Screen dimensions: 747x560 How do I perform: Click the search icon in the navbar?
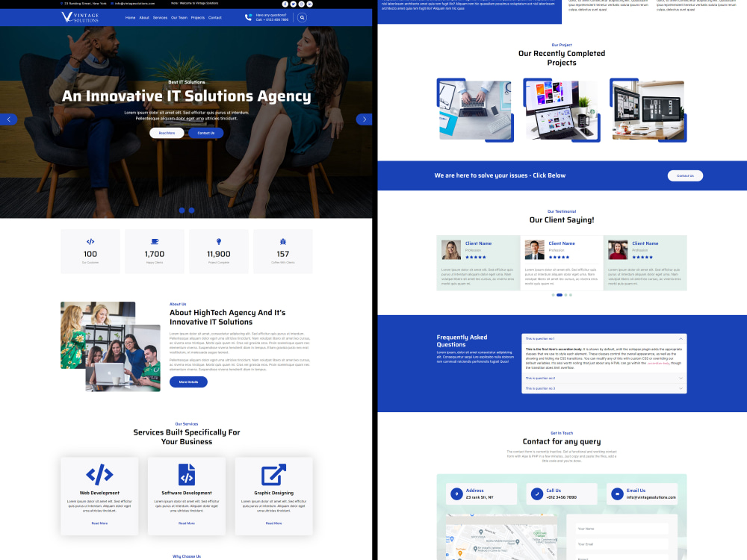point(302,17)
